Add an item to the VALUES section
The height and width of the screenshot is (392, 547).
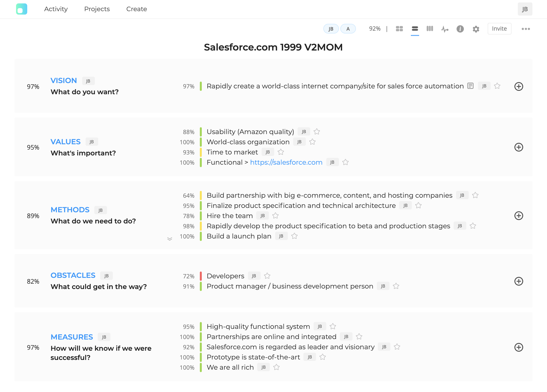(x=519, y=147)
